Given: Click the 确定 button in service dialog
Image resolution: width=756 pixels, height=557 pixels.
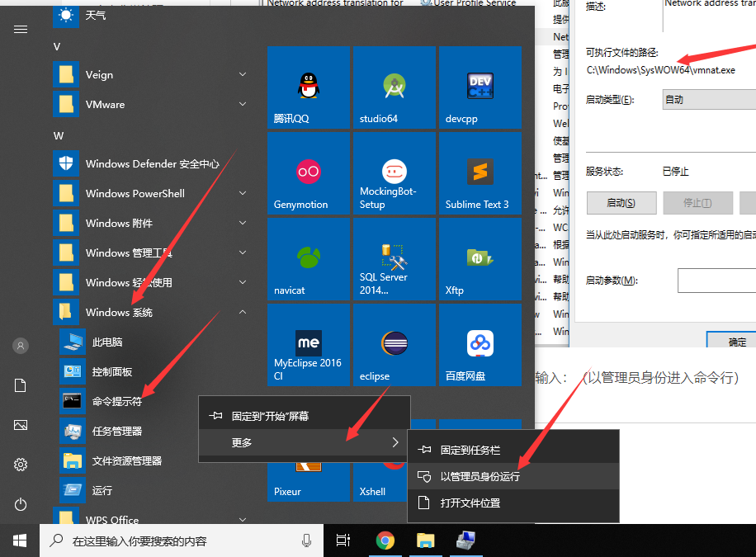Looking at the screenshot, I should (x=732, y=341).
